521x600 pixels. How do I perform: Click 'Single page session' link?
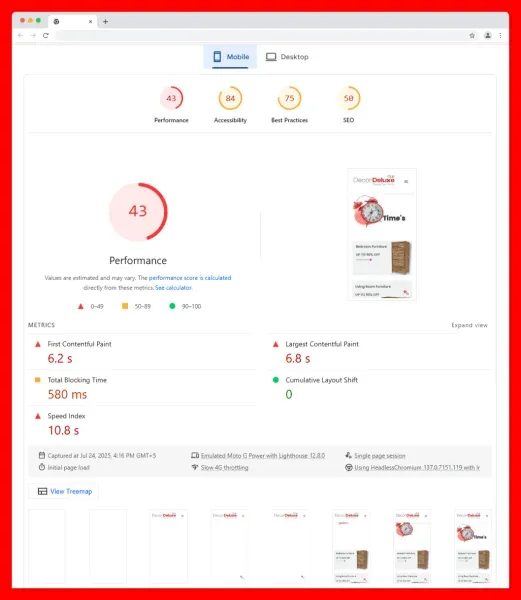click(380, 456)
